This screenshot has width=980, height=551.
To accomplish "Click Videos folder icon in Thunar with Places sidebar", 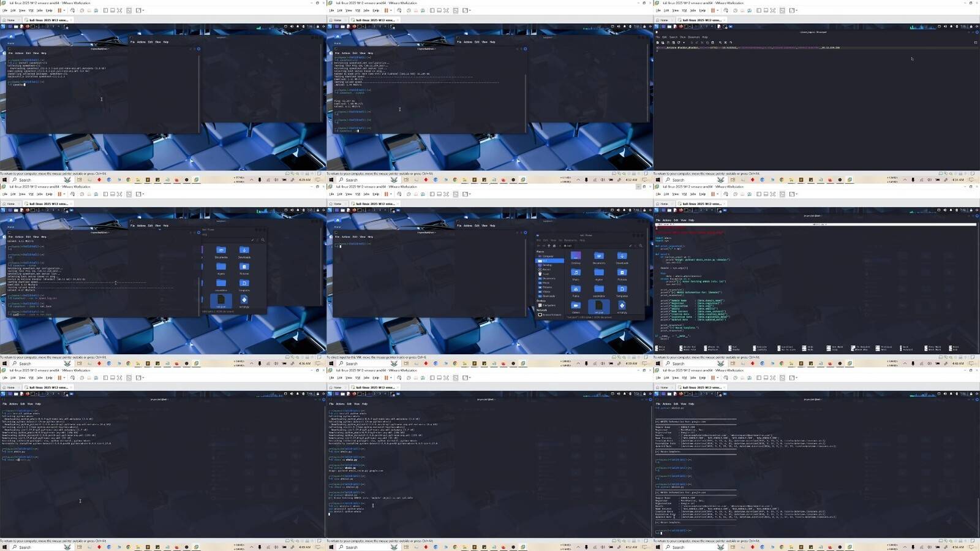I will [576, 306].
